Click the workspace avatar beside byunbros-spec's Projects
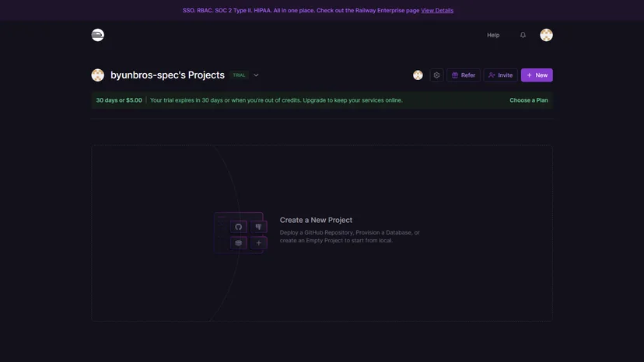The image size is (644, 362). 98,75
